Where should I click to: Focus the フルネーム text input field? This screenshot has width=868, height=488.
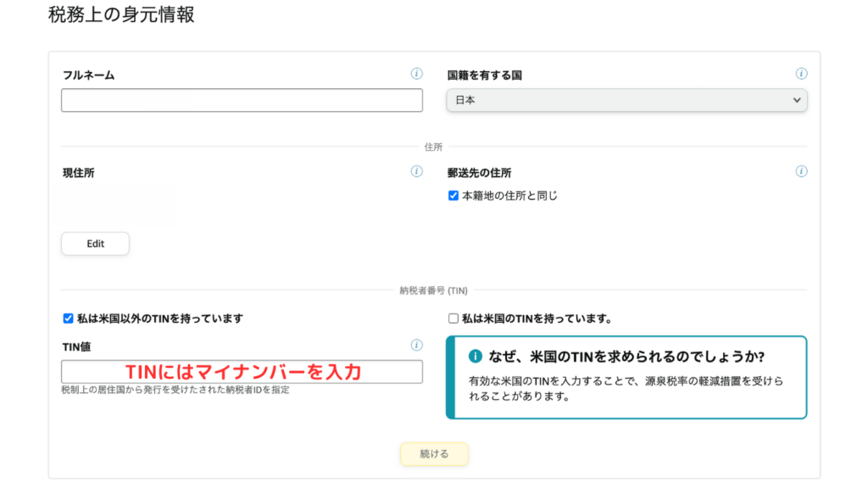[242, 100]
